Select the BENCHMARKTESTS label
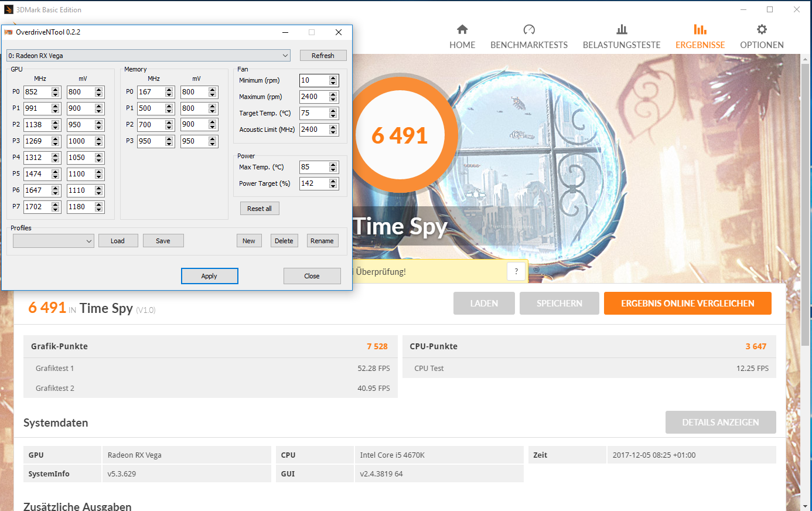The height and width of the screenshot is (511, 812). (x=529, y=45)
